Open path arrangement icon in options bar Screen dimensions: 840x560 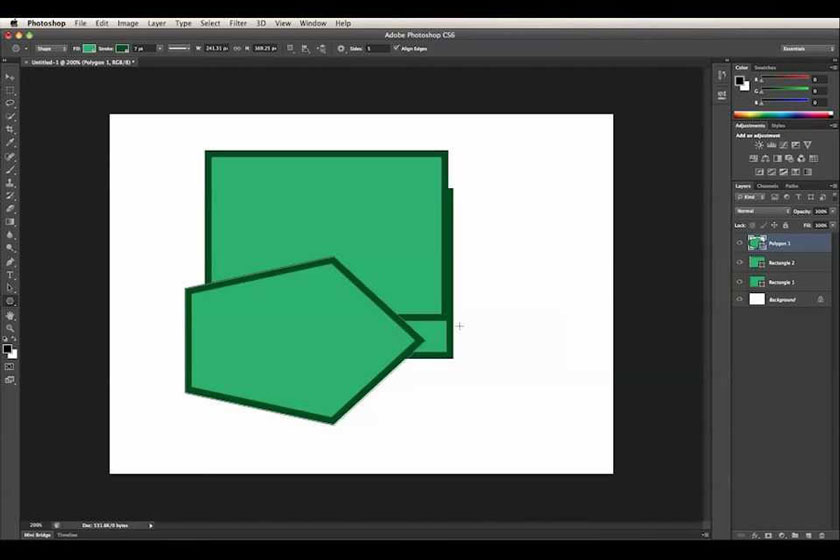coord(321,49)
